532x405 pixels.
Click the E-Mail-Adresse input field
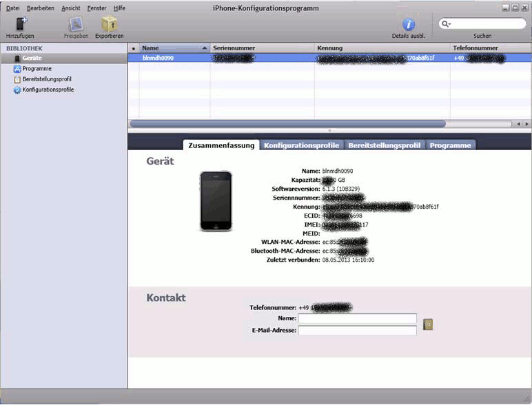point(357,331)
